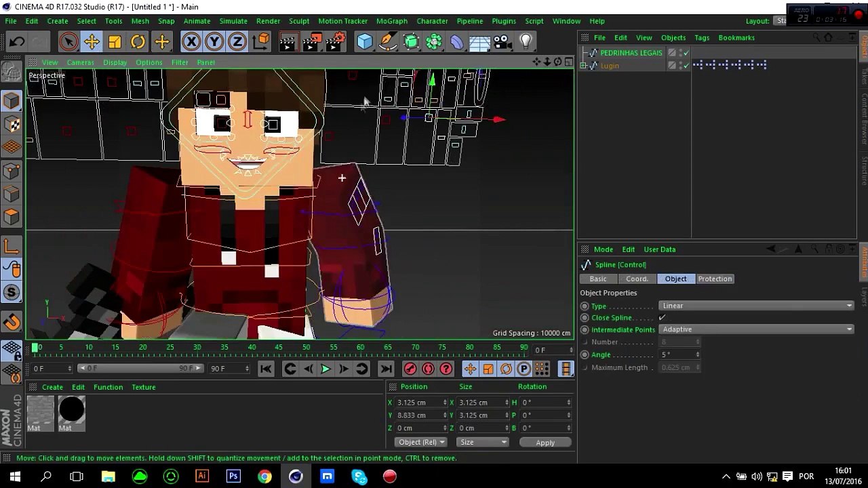
Task: Play the animation forward
Action: (x=325, y=369)
